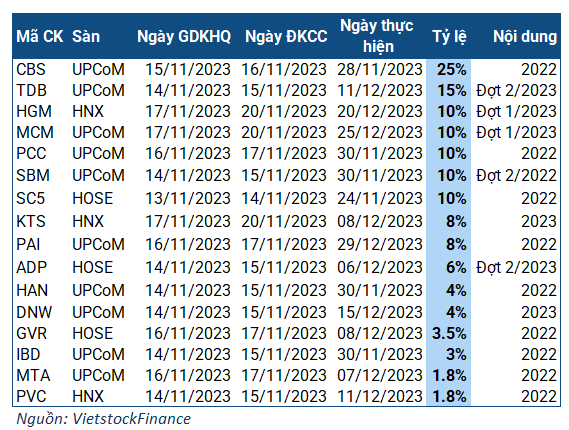Click the Nguồn: VietstockFinance source text

[104, 419]
